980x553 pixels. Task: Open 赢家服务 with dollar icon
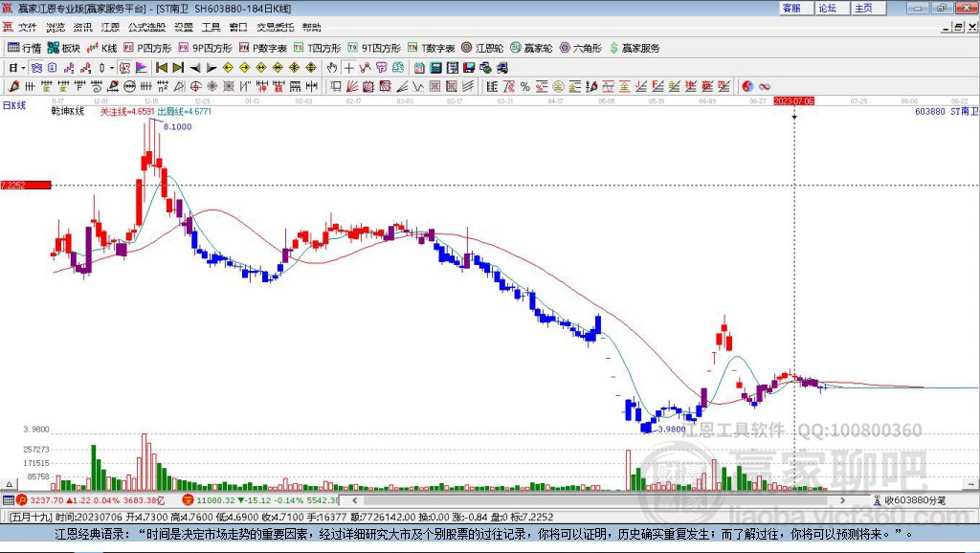(x=635, y=48)
